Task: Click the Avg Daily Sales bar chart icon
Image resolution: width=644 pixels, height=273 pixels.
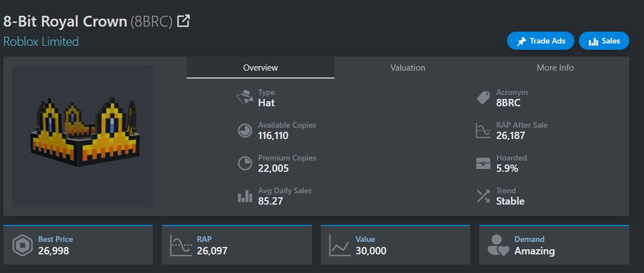Action: pos(244,196)
